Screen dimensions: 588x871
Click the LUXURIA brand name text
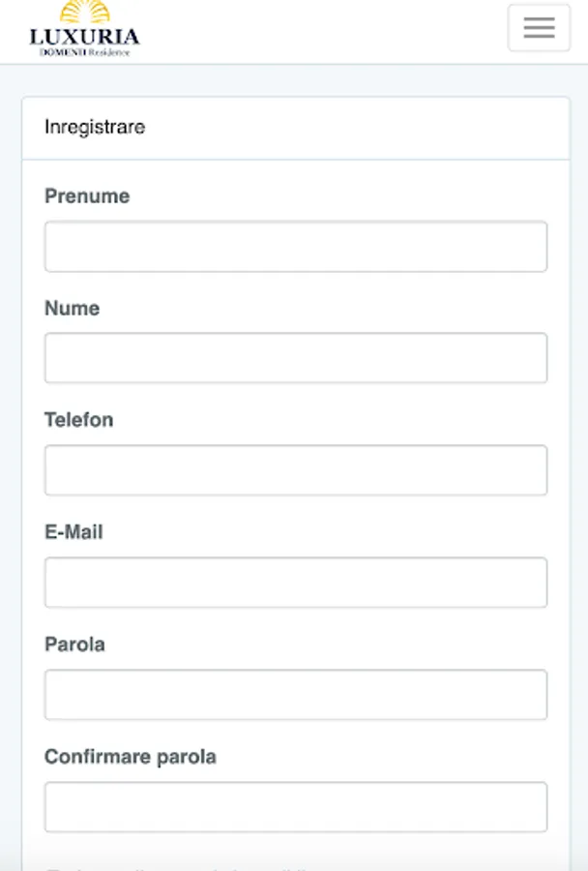pos(84,38)
